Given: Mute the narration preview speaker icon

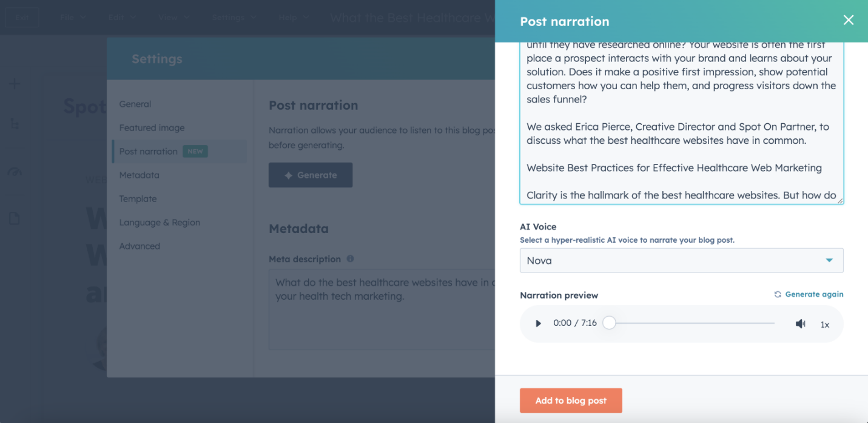Looking at the screenshot, I should (800, 323).
